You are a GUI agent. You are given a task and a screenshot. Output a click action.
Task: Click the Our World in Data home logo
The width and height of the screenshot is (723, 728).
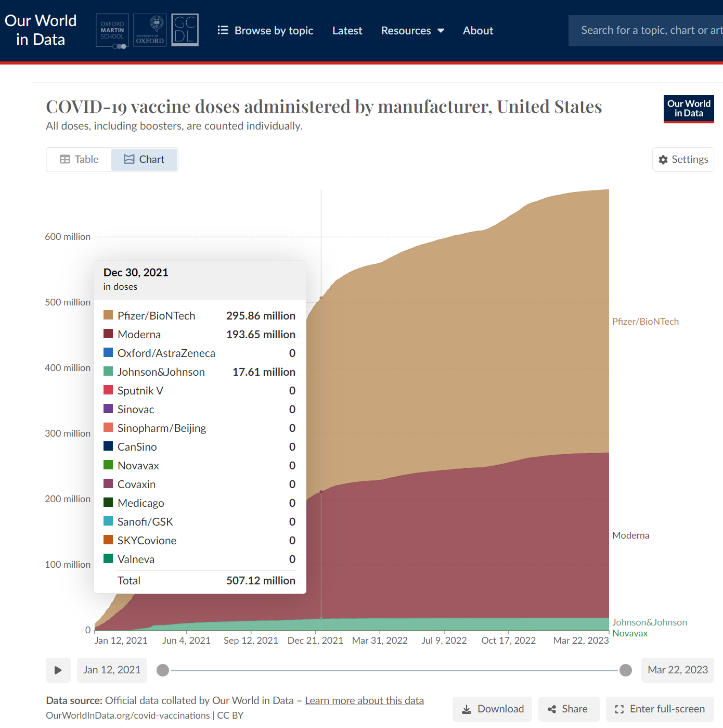[x=41, y=30]
